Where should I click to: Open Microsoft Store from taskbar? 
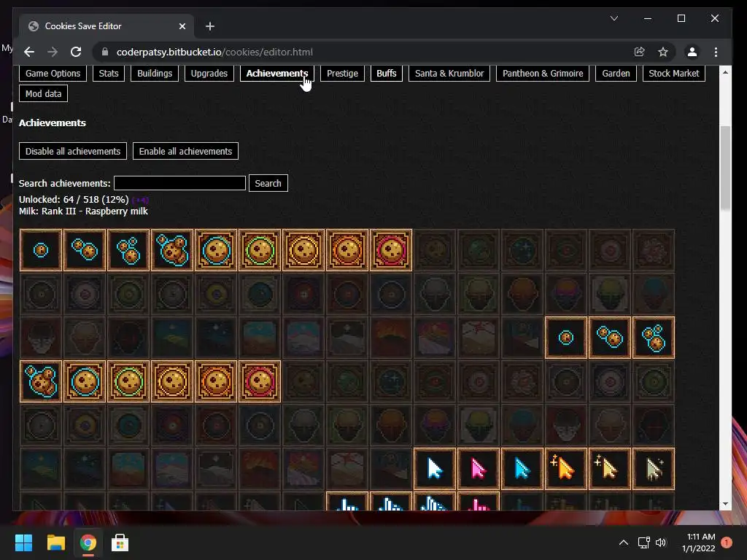tap(120, 542)
